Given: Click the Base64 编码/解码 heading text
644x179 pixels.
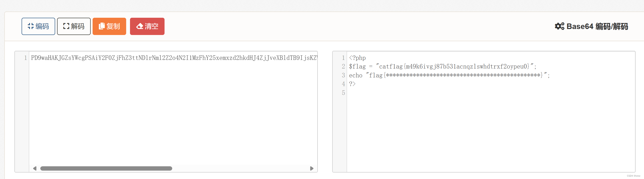Looking at the screenshot, I should click(597, 26).
